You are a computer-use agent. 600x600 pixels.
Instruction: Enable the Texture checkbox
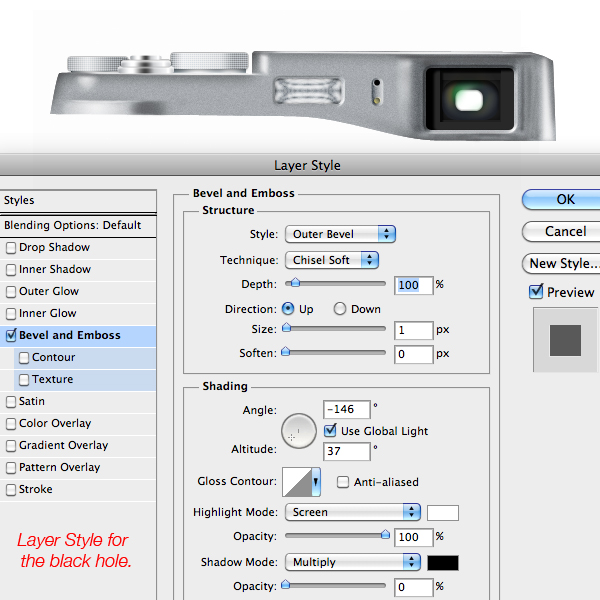(x=24, y=380)
